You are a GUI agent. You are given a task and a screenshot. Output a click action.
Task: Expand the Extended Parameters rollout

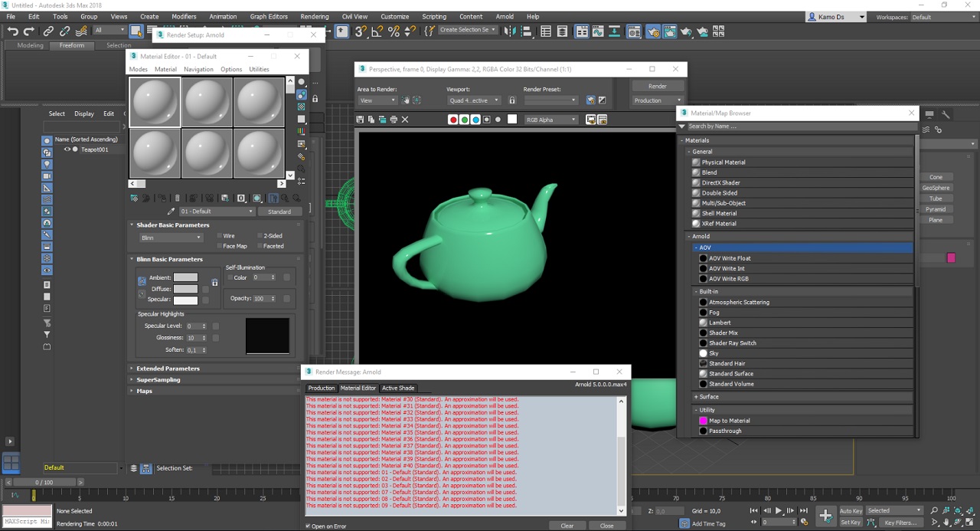tap(168, 369)
